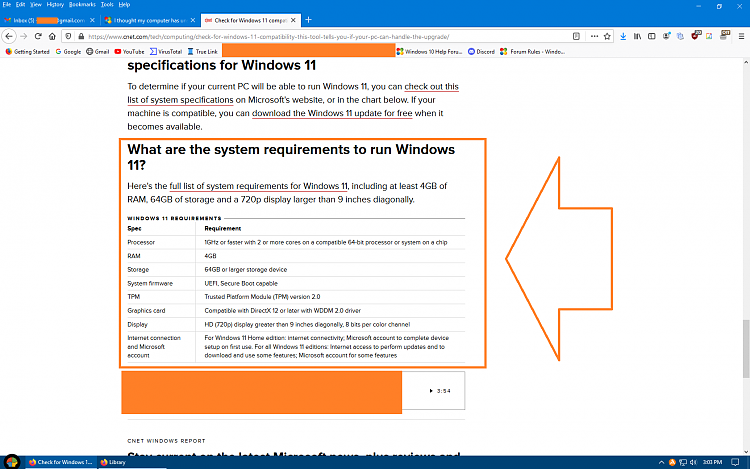This screenshot has height=469, width=750.
Task: Open Windows 10 Help Forum bookmark
Action: (429, 52)
